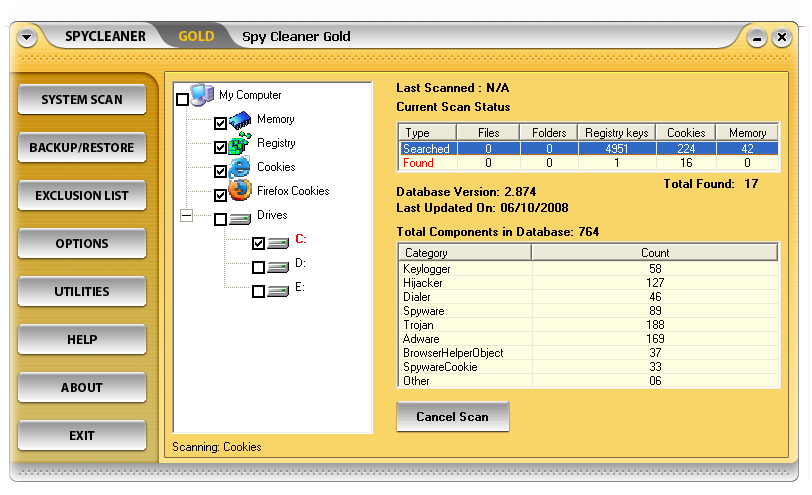Select the SpywareCookie category row
Screen dimensions: 812x495
589,367
